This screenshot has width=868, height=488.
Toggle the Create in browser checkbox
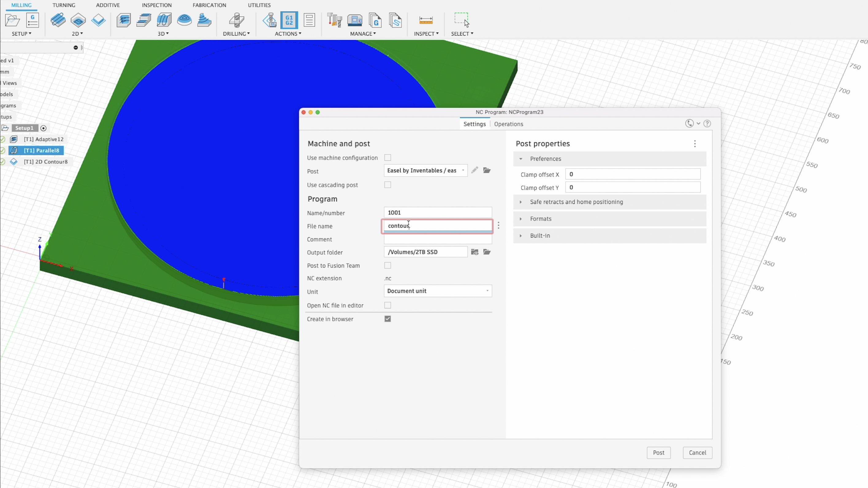387,318
